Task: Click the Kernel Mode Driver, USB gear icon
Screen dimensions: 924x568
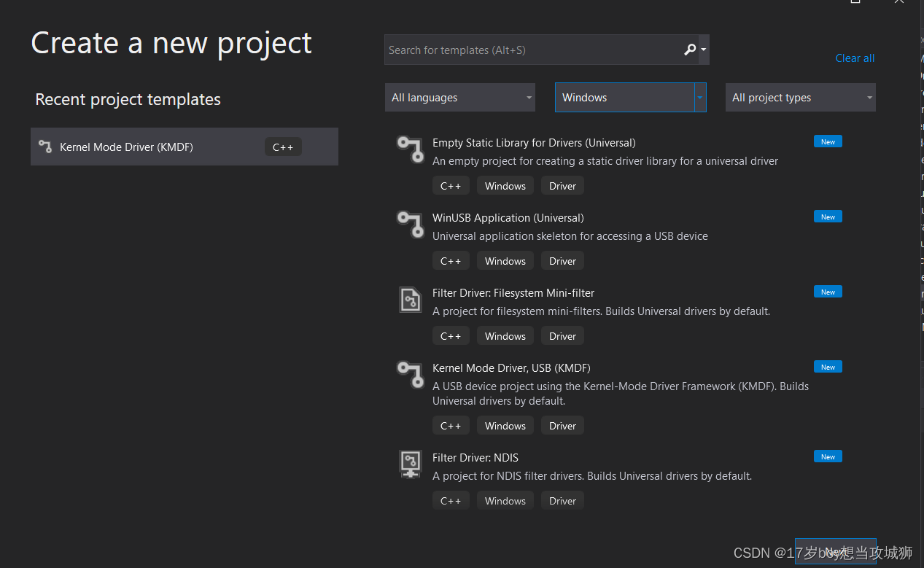Action: click(410, 375)
